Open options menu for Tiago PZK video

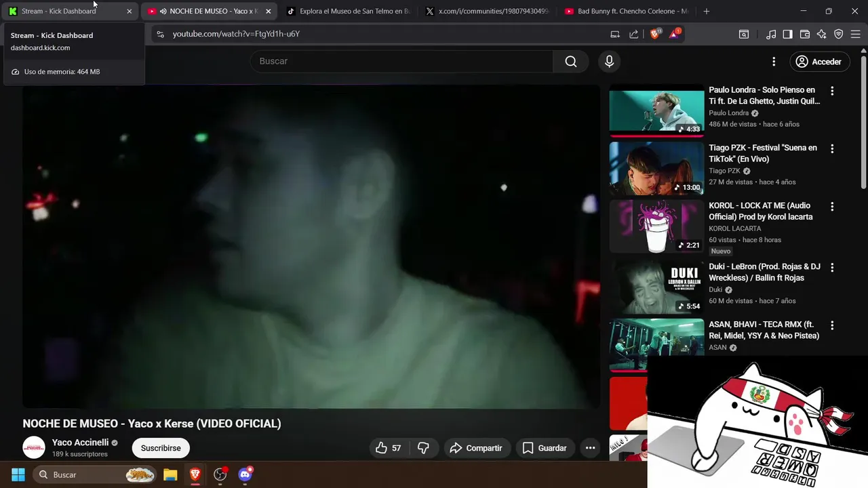click(832, 148)
